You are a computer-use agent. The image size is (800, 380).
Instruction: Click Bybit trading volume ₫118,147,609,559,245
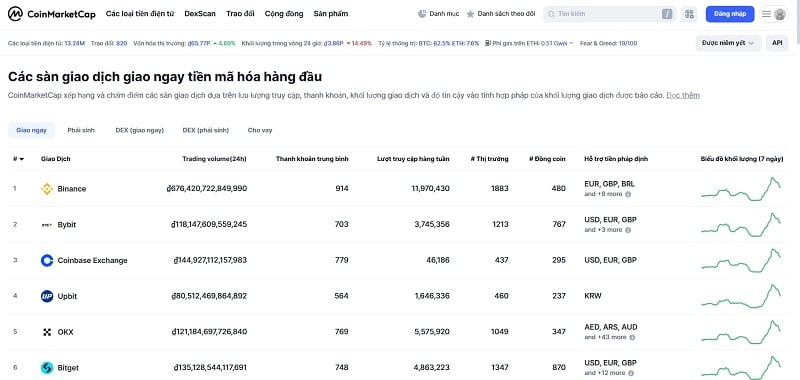coord(210,224)
